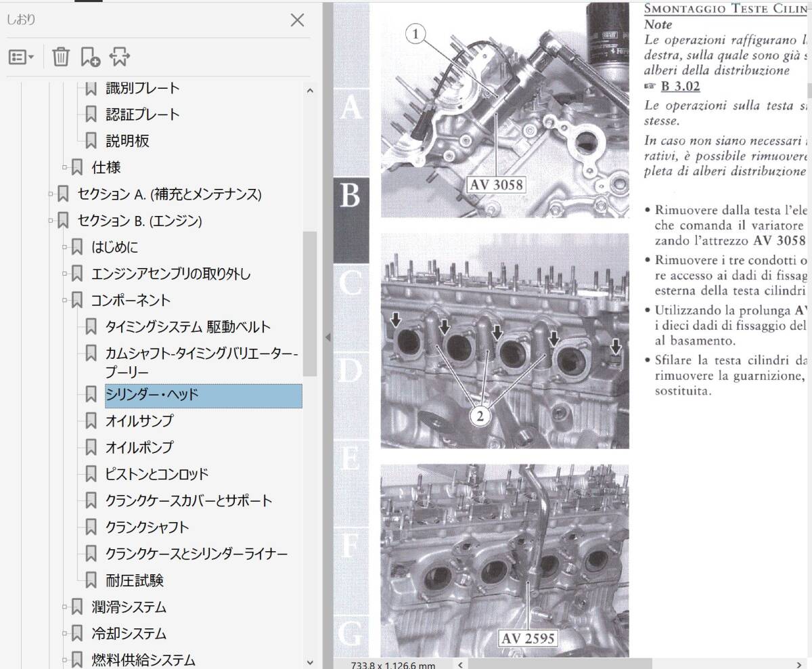Image resolution: width=812 pixels, height=669 pixels.
Task: Open the bookmark options dropdown menu
Action: (x=21, y=57)
